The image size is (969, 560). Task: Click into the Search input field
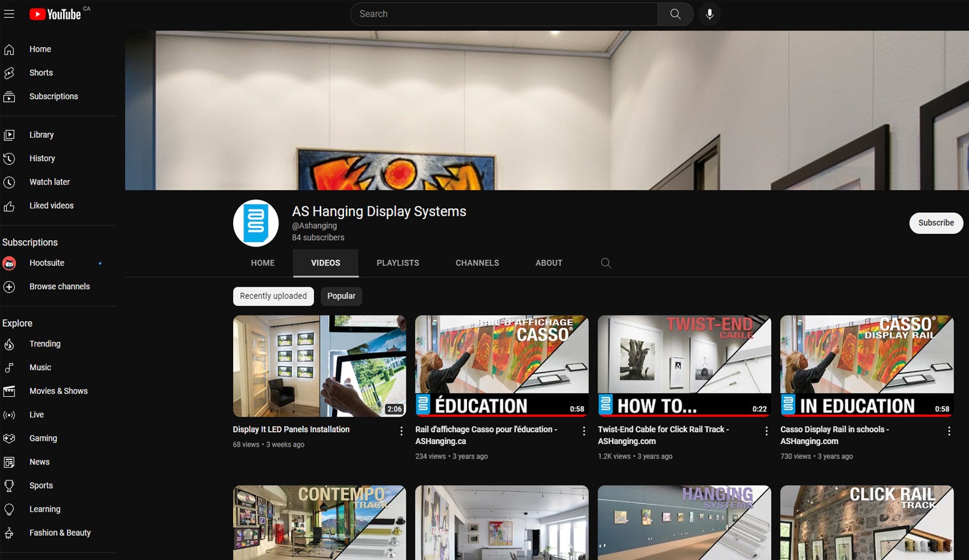(x=504, y=14)
